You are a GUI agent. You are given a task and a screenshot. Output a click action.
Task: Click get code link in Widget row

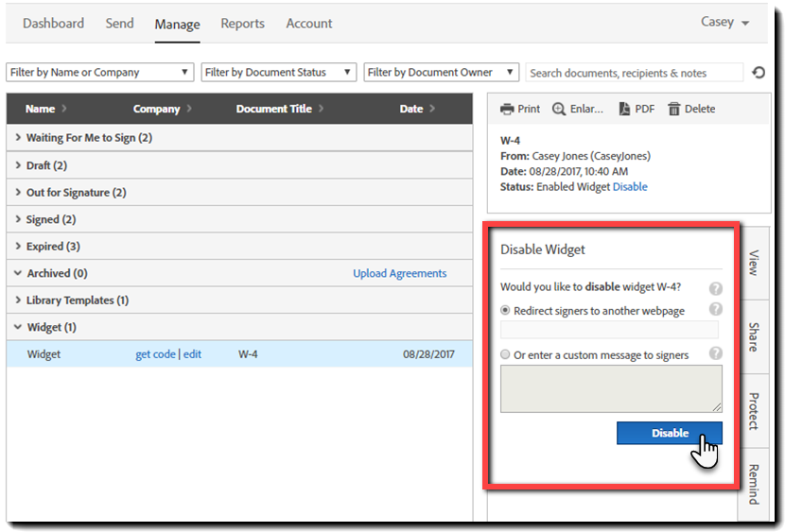click(155, 354)
